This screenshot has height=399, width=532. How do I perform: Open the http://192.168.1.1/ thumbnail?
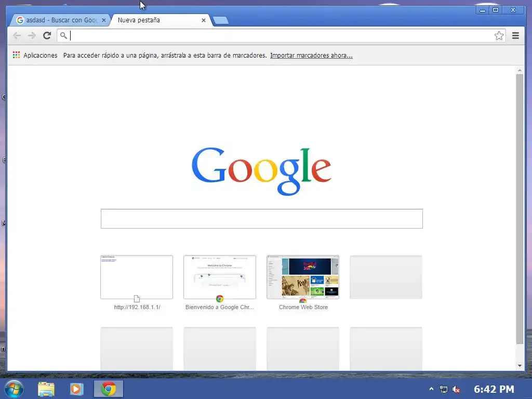(137, 277)
